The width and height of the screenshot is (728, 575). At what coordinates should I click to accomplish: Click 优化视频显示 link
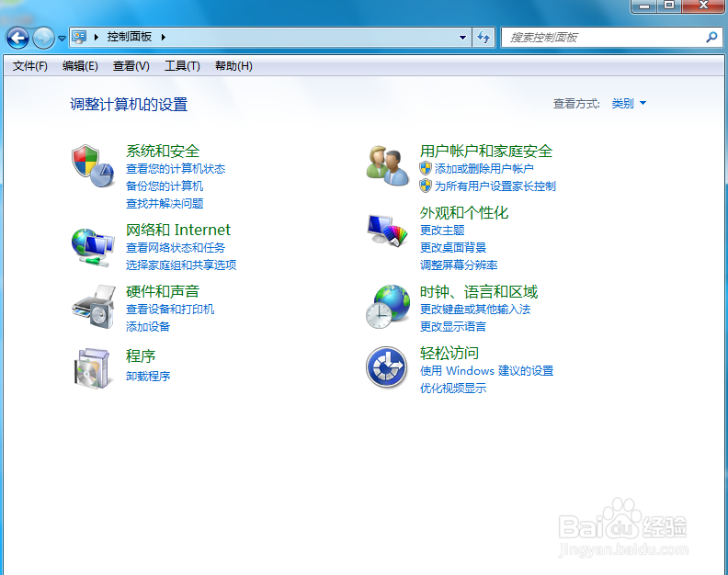[452, 388]
